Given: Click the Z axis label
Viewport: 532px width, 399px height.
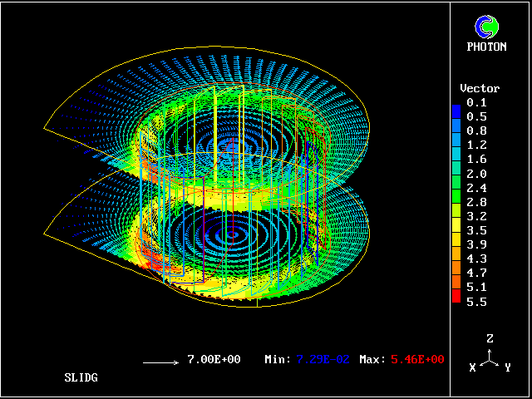Looking at the screenshot, I should (x=490, y=338).
